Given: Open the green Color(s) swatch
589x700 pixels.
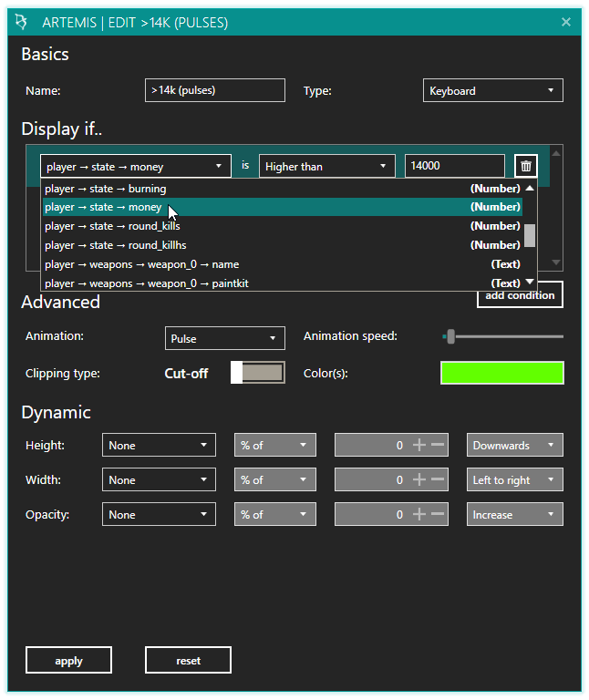Looking at the screenshot, I should click(501, 373).
